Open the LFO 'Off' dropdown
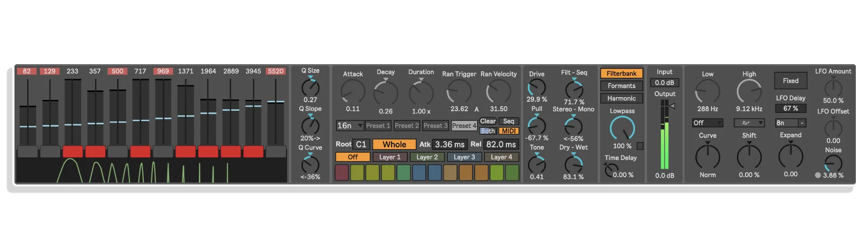Screen dimensions: 868x249 708,123
